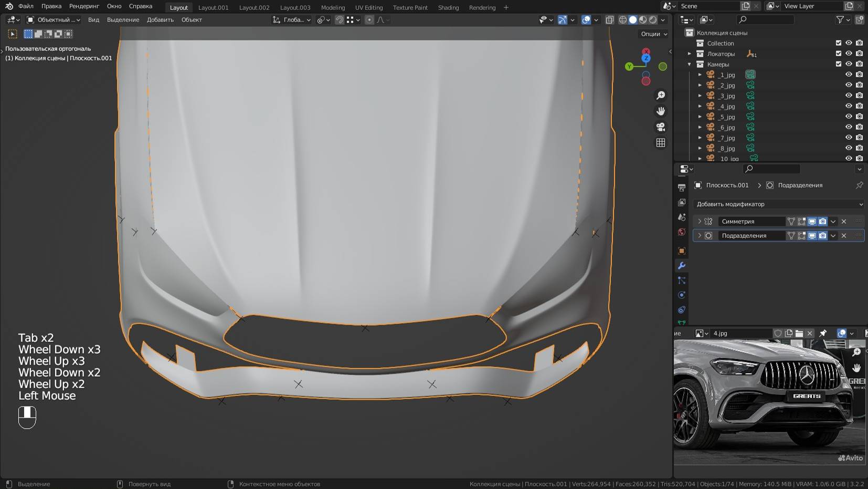The width and height of the screenshot is (868, 489).
Task: Switch to solid shading mode
Action: [x=633, y=20]
